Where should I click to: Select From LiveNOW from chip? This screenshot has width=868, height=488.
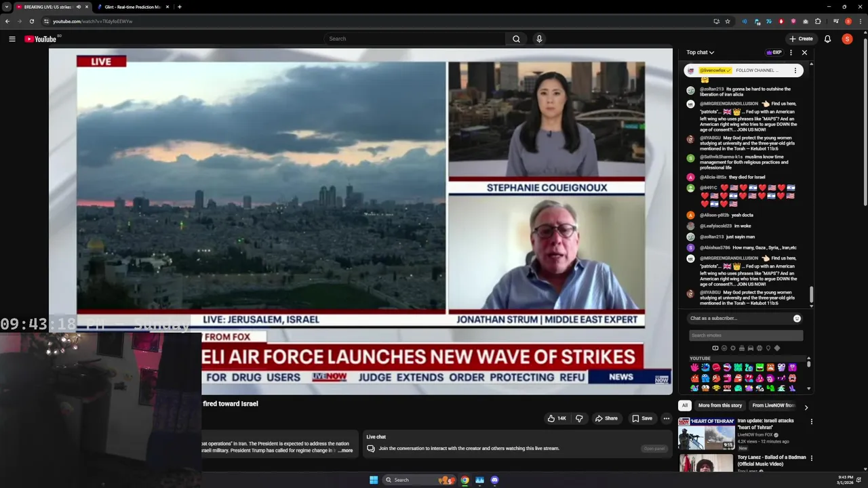click(x=773, y=405)
